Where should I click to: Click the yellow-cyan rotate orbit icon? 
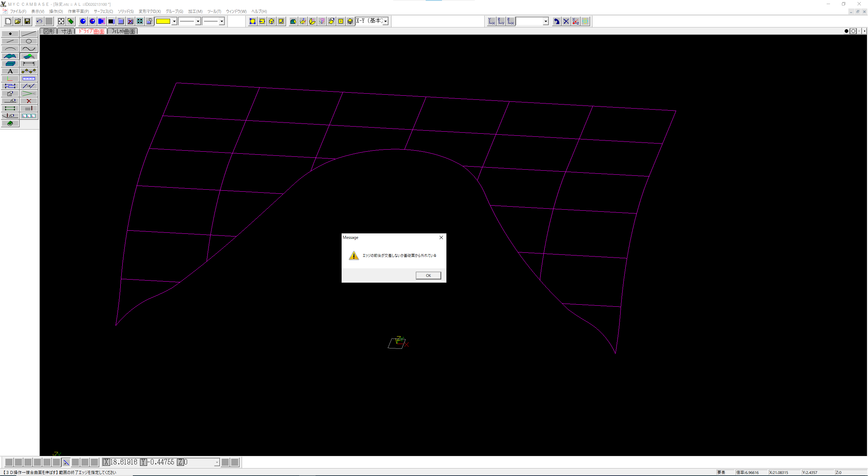[585, 21]
